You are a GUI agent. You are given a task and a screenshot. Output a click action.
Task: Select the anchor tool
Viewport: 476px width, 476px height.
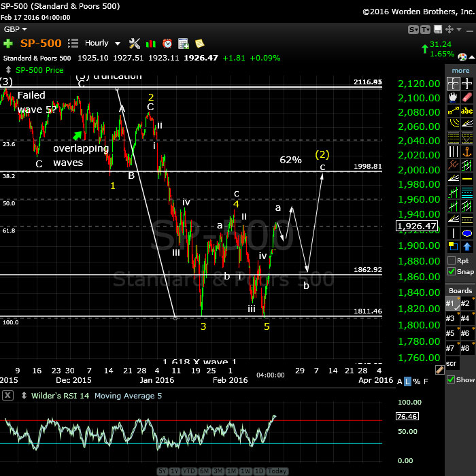[x=467, y=151]
